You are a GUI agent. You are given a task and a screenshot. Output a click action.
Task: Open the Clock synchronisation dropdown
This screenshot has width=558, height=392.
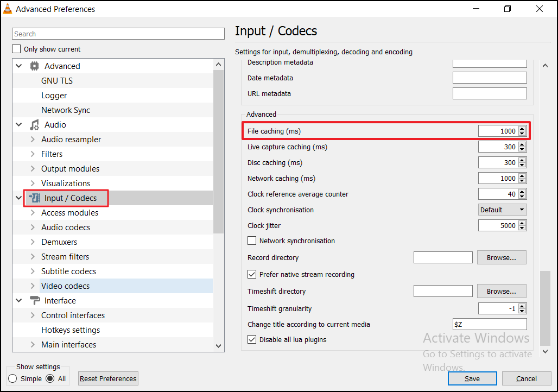click(503, 210)
